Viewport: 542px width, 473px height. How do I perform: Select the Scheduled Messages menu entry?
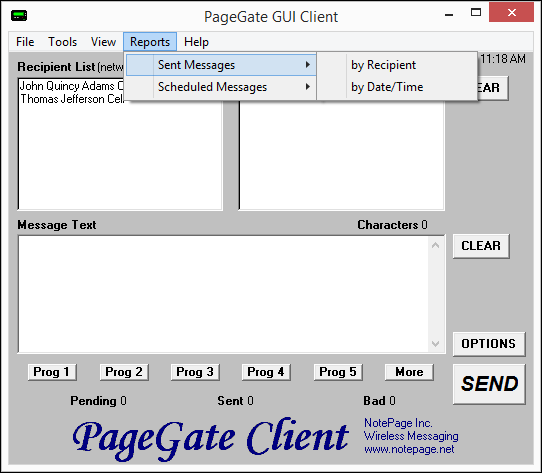(x=221, y=87)
